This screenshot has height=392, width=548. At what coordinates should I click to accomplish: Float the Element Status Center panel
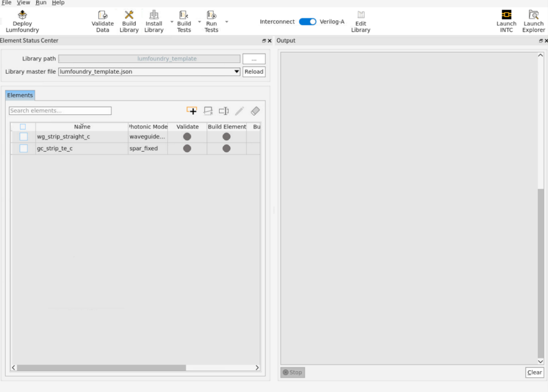pos(264,41)
